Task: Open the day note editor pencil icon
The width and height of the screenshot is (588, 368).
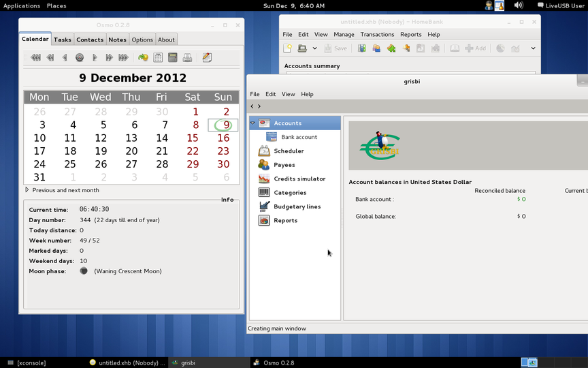Action: pos(207,58)
